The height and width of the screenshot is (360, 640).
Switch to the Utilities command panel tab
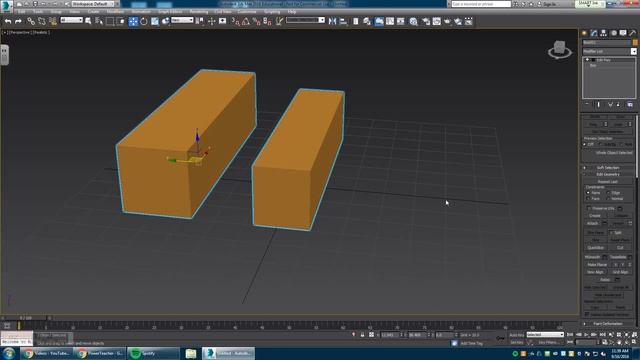tap(633, 33)
